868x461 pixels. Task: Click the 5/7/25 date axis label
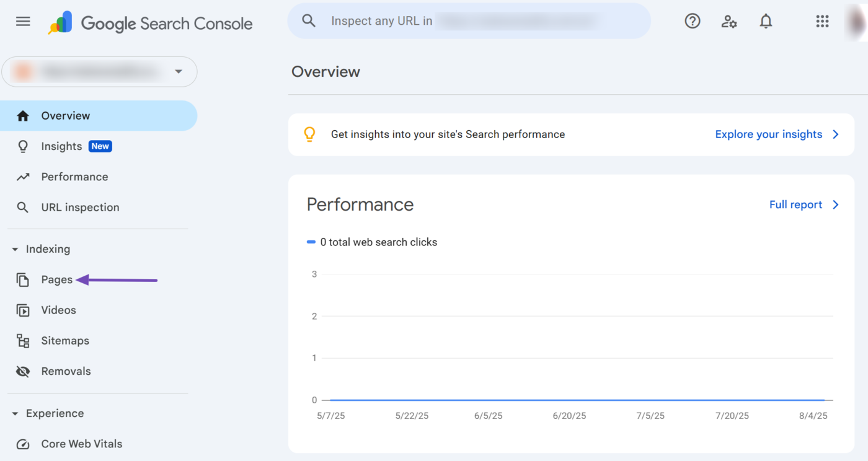(330, 416)
